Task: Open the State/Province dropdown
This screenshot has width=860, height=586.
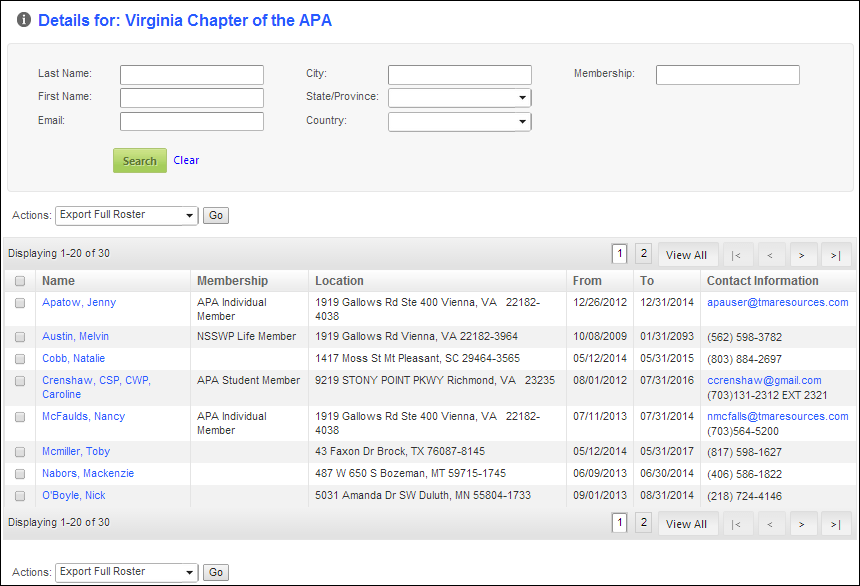Action: tap(460, 98)
